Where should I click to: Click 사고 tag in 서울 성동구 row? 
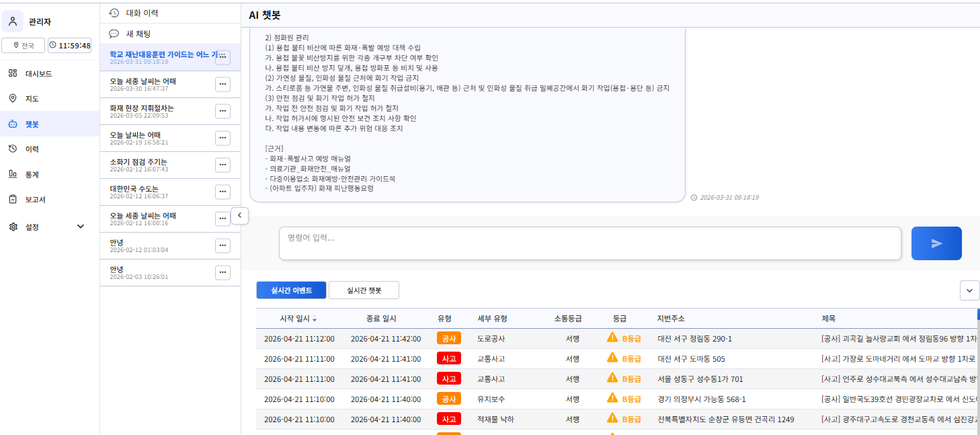point(449,379)
